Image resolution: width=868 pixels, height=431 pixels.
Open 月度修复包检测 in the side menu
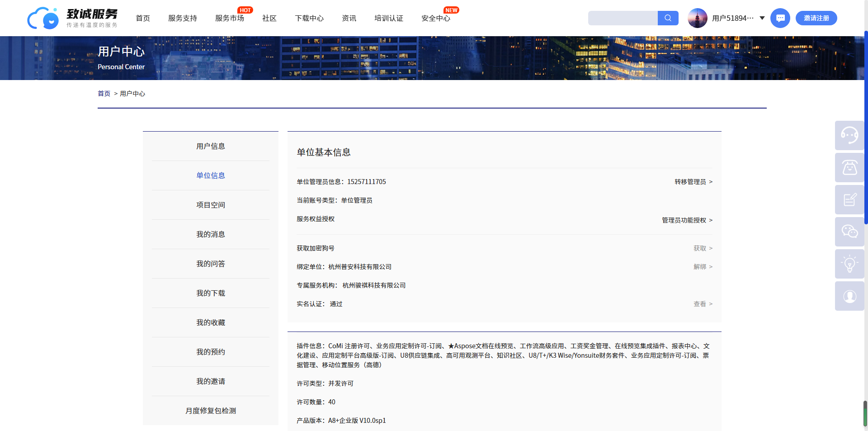click(x=211, y=411)
